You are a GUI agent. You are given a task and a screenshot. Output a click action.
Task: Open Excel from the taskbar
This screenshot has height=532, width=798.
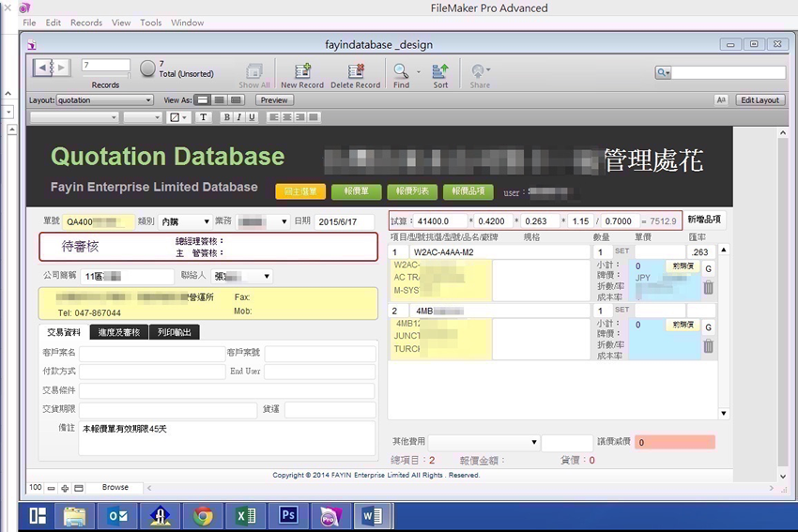coord(246,516)
